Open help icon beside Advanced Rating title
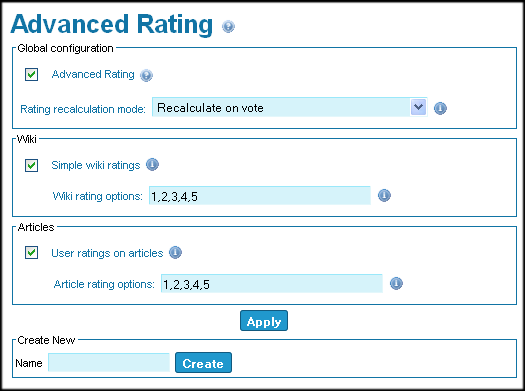This screenshot has height=391, width=525. (x=228, y=26)
